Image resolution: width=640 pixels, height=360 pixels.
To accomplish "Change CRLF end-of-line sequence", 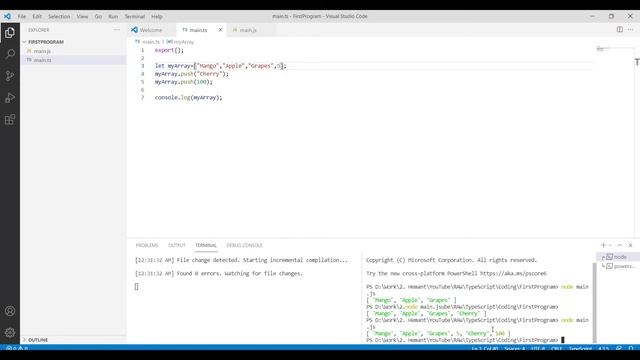I will 556,349.
